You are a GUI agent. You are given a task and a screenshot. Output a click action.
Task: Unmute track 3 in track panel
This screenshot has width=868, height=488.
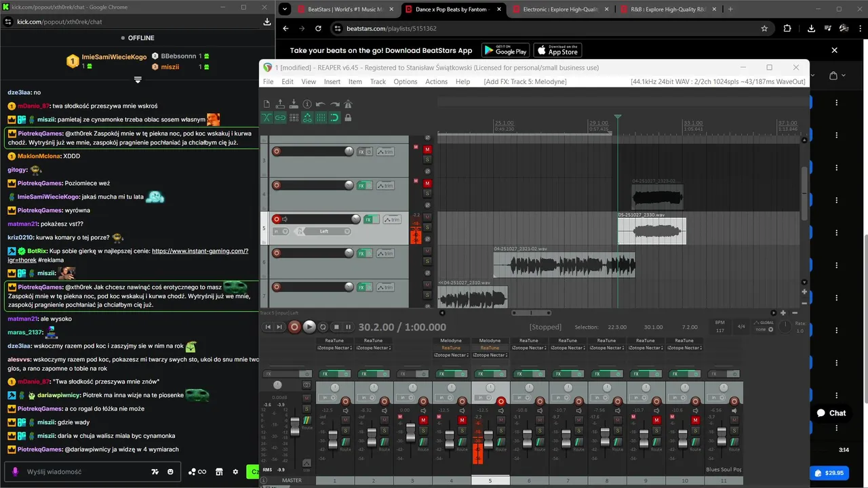coord(427,149)
